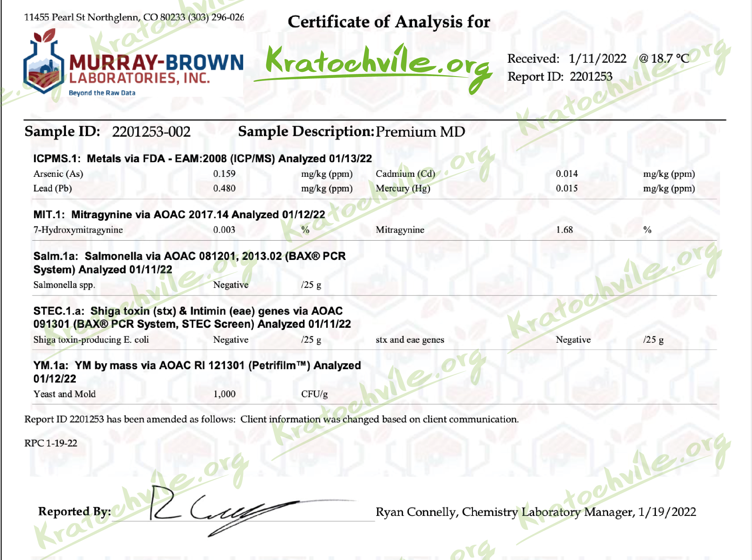The image size is (752, 560).
Task: Click the cadmium value '0.014'
Action: tap(567, 173)
